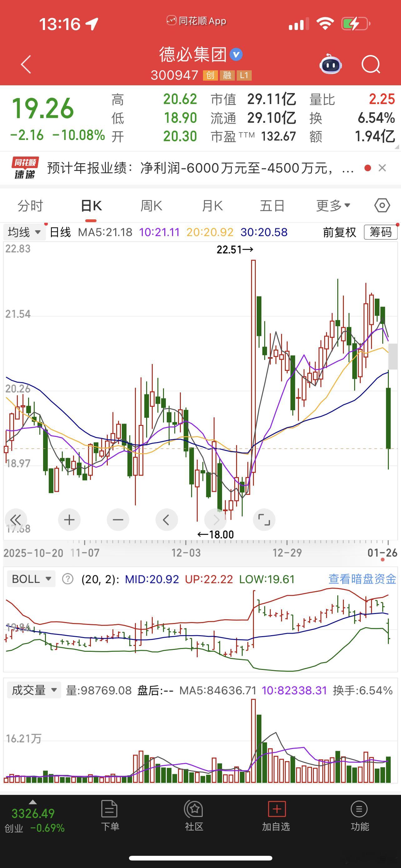Image resolution: width=401 pixels, height=868 pixels.
Task: Tap the verified badge beside 德必集团
Action: (236, 55)
